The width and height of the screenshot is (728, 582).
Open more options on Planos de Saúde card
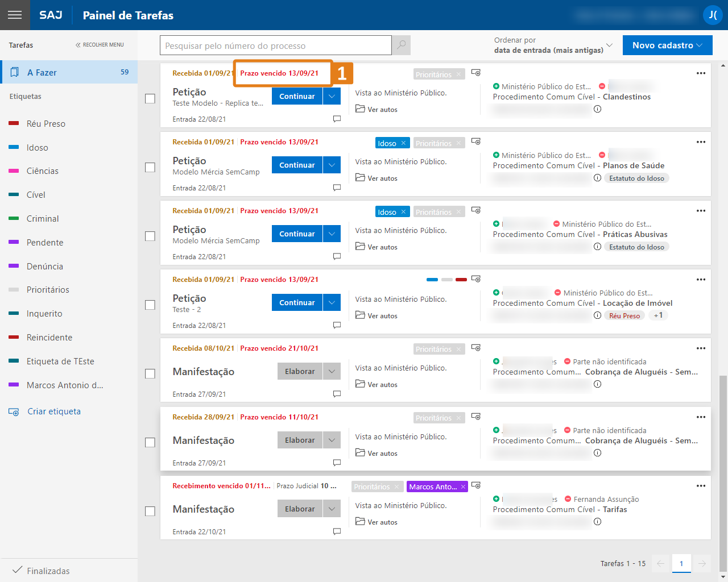click(701, 142)
